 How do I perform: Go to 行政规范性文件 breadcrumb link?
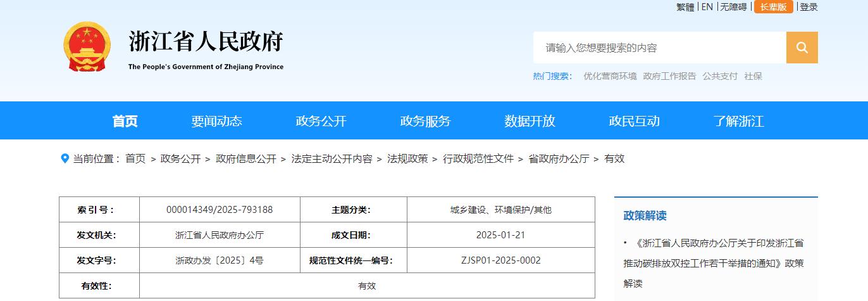(478, 158)
